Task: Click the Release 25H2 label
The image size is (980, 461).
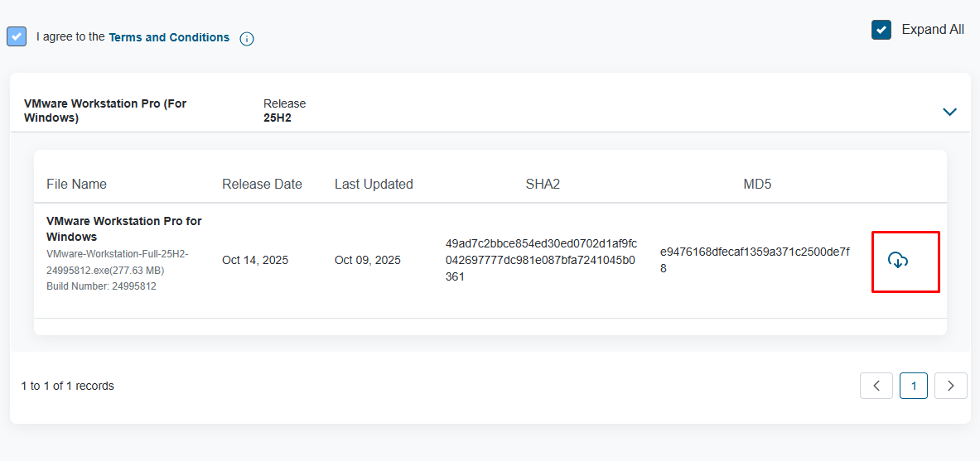Action: (x=284, y=111)
